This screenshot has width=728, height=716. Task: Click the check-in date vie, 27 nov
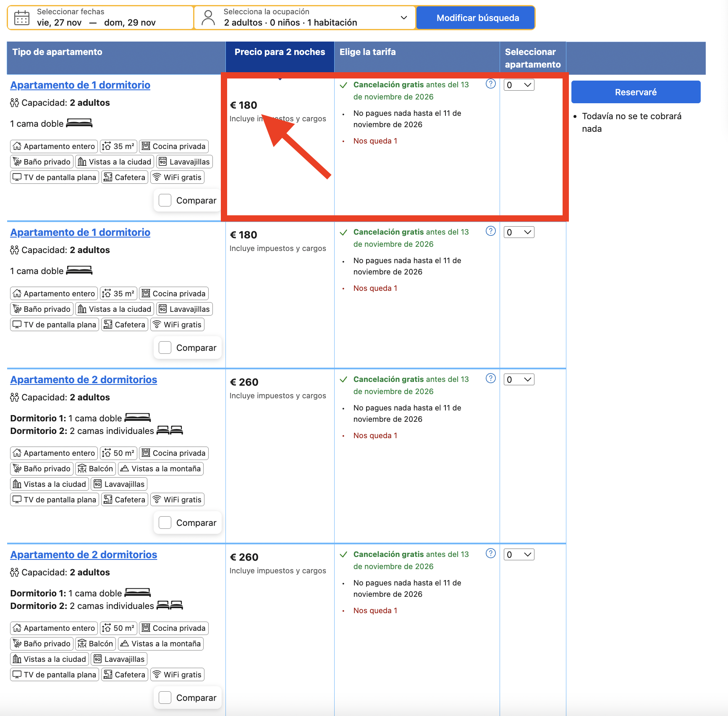tap(59, 23)
